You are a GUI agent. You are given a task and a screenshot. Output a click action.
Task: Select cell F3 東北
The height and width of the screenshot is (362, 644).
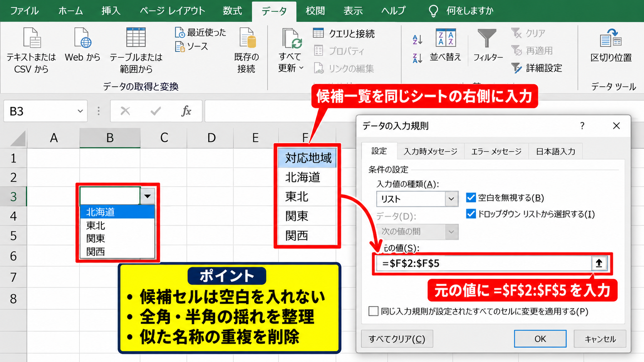pos(308,197)
